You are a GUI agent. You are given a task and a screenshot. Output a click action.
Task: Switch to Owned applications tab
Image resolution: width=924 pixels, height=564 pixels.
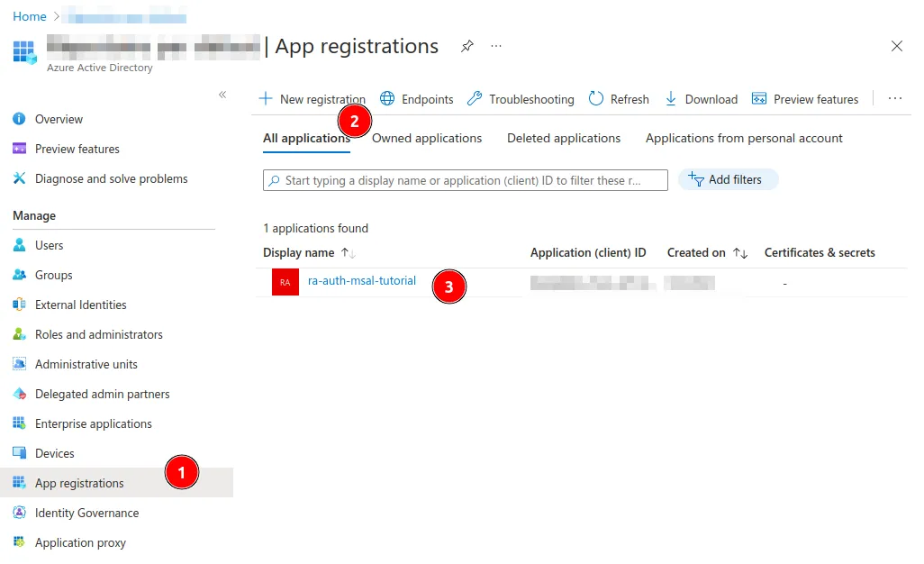click(x=427, y=138)
